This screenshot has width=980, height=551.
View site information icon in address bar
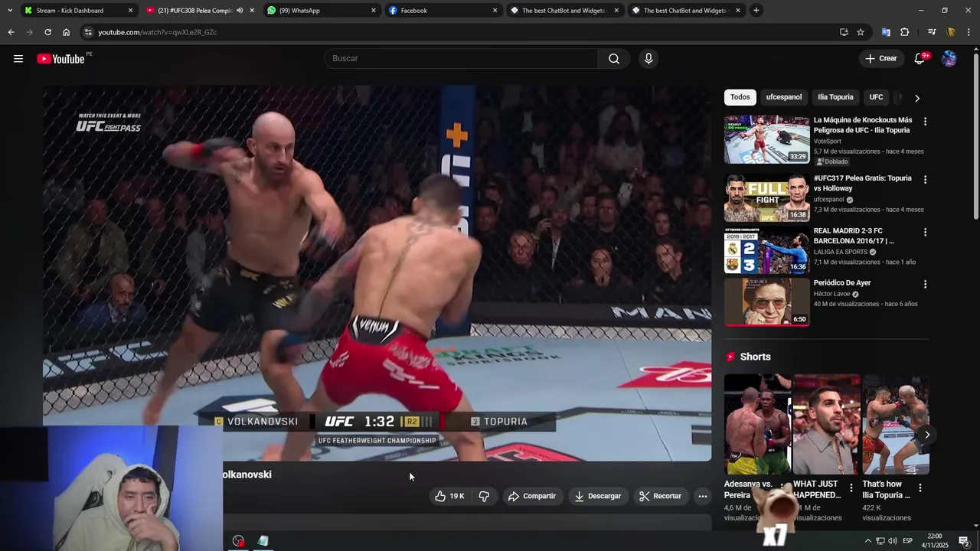88,32
